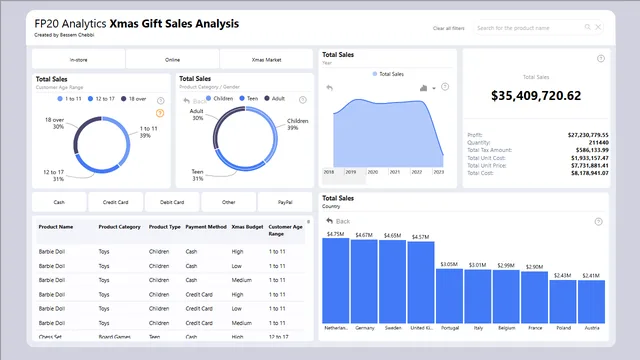Select Debit Card payment filter
640x360 pixels.
pos(172,202)
